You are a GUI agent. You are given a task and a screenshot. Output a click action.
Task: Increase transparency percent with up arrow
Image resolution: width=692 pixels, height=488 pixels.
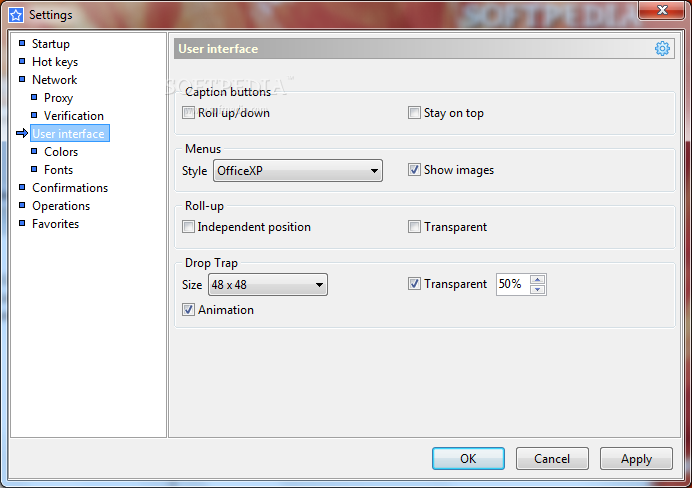tap(538, 279)
